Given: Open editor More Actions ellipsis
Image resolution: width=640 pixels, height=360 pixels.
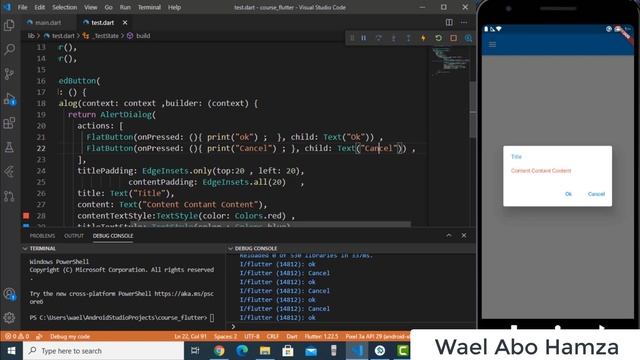Looking at the screenshot, I should [464, 22].
